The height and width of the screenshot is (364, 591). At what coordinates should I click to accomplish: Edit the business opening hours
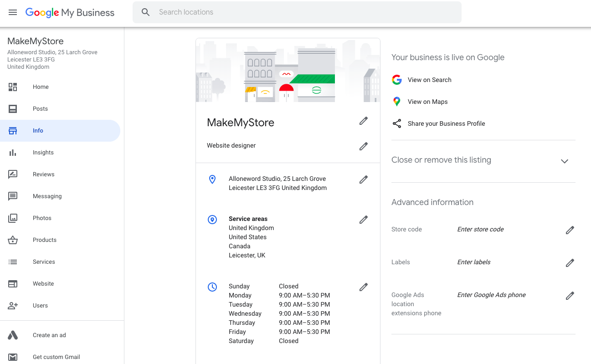(363, 287)
